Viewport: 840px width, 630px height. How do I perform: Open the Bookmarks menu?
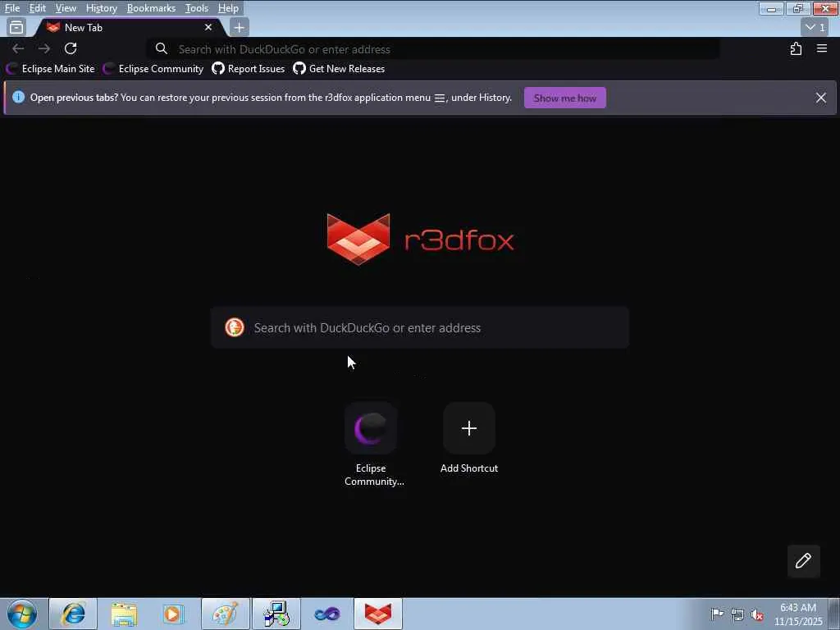click(151, 8)
